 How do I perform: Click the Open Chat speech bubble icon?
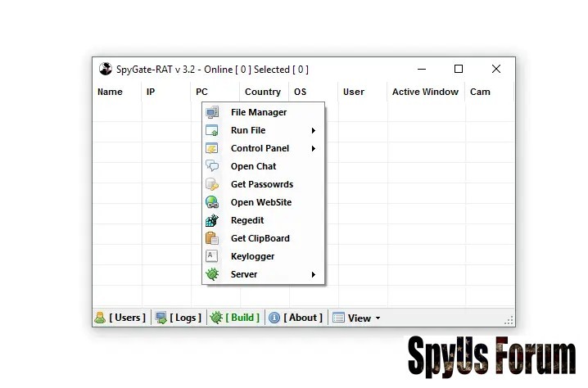(212, 166)
